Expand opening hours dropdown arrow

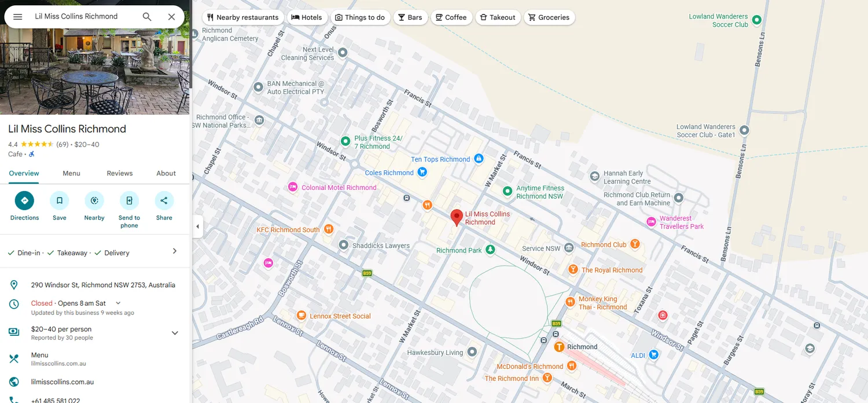tap(118, 303)
